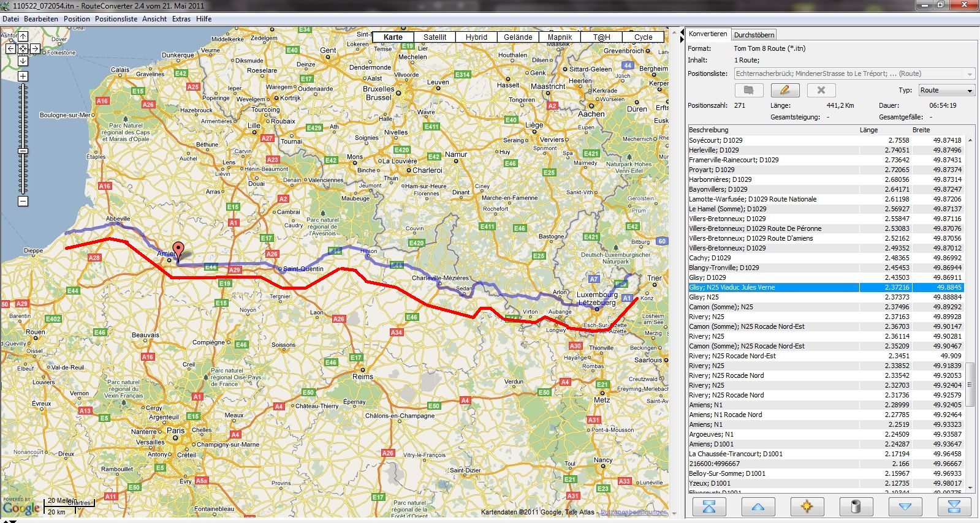Click the position list scroll down arrow
Viewport: 980px width, 523px height.
click(970, 488)
